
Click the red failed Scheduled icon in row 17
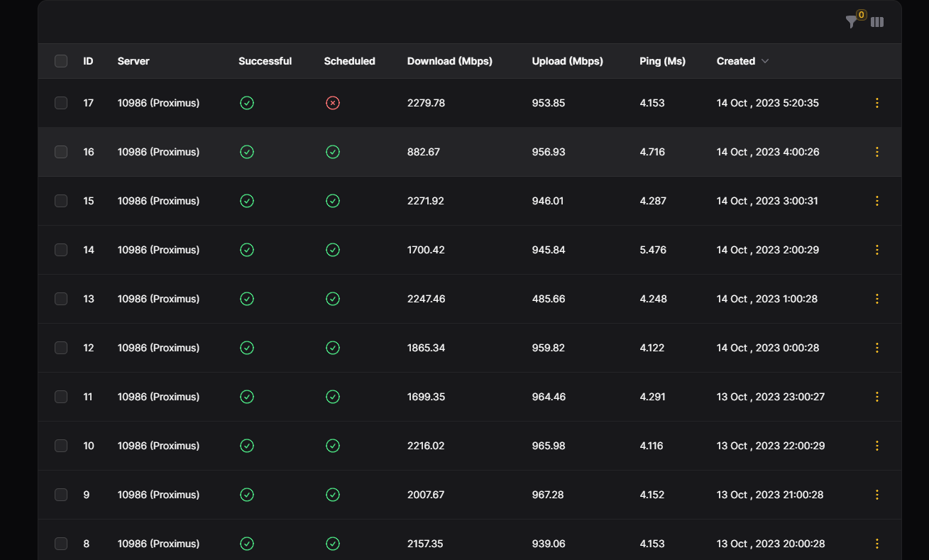(x=332, y=103)
